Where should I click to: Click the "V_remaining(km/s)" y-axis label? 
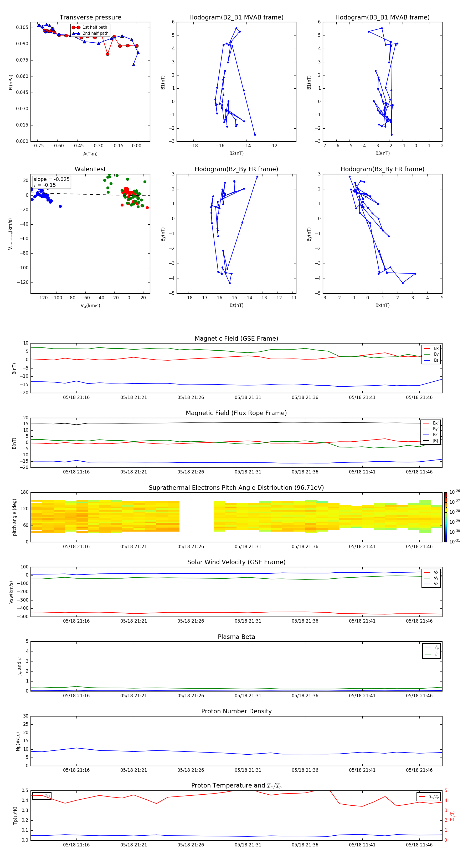11,234
